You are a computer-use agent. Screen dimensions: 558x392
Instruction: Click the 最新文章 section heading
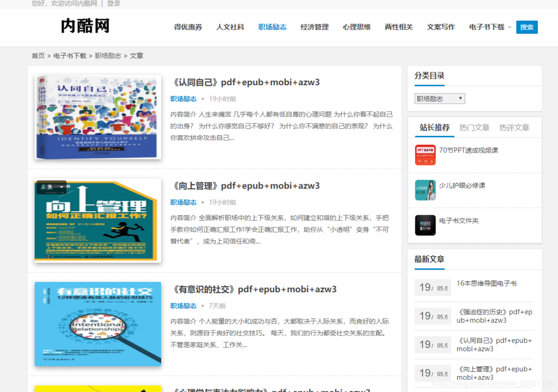click(429, 259)
